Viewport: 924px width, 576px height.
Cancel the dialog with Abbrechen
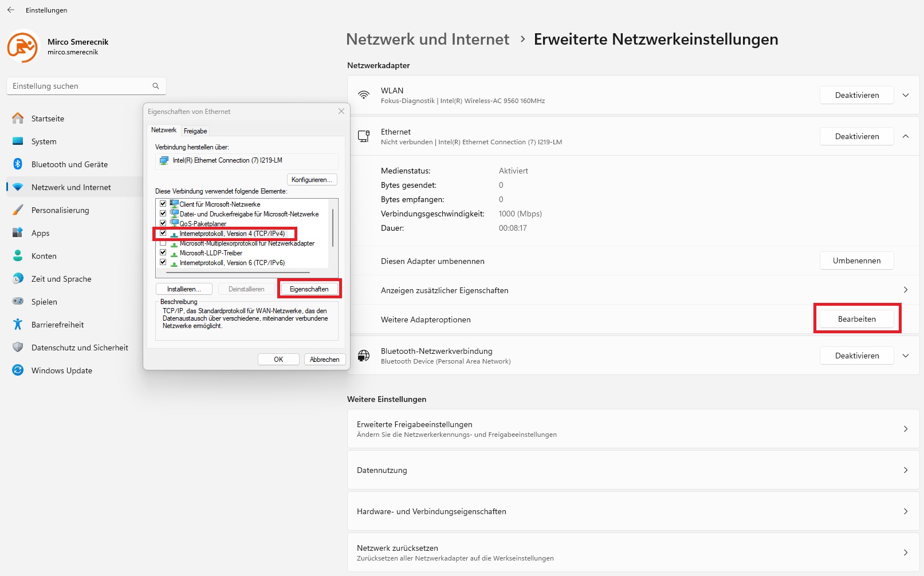(x=325, y=360)
